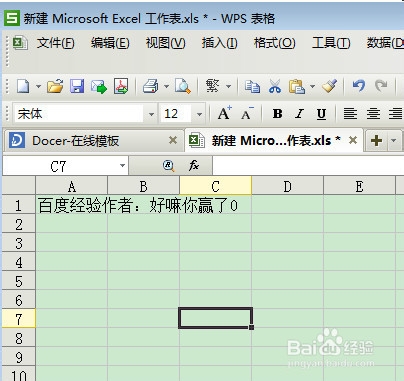Click the Select All corner box
Viewport: 404px width, 381px height.
click(x=19, y=186)
